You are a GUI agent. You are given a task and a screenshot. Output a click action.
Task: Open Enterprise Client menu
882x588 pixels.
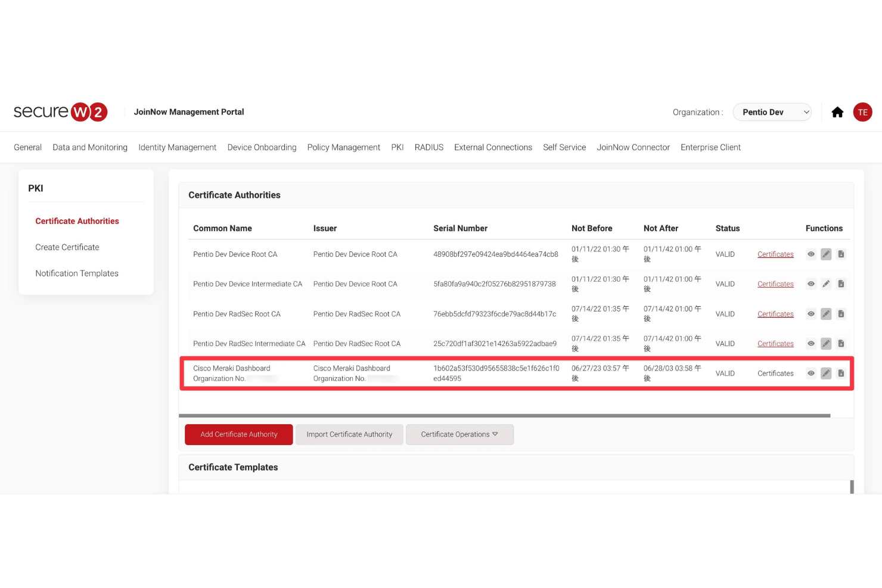point(710,147)
